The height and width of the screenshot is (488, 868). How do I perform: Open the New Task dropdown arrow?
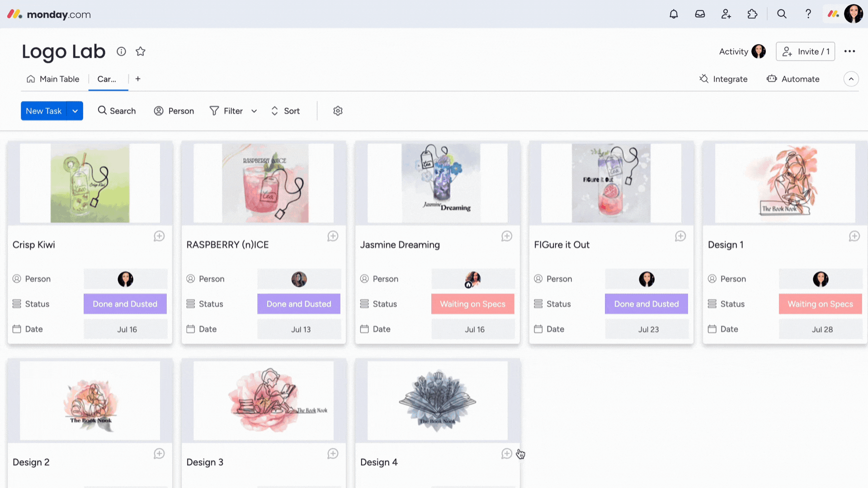(75, 110)
